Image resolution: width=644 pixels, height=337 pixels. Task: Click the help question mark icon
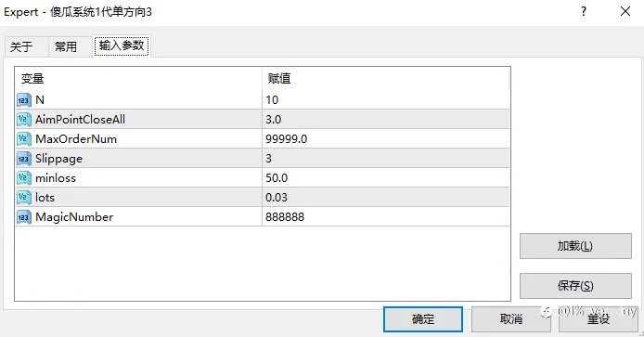coord(583,11)
